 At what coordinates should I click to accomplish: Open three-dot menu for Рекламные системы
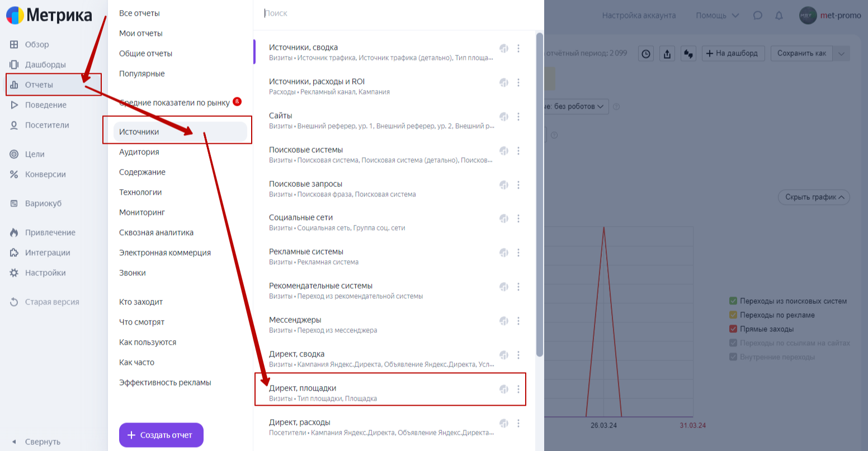coord(518,253)
